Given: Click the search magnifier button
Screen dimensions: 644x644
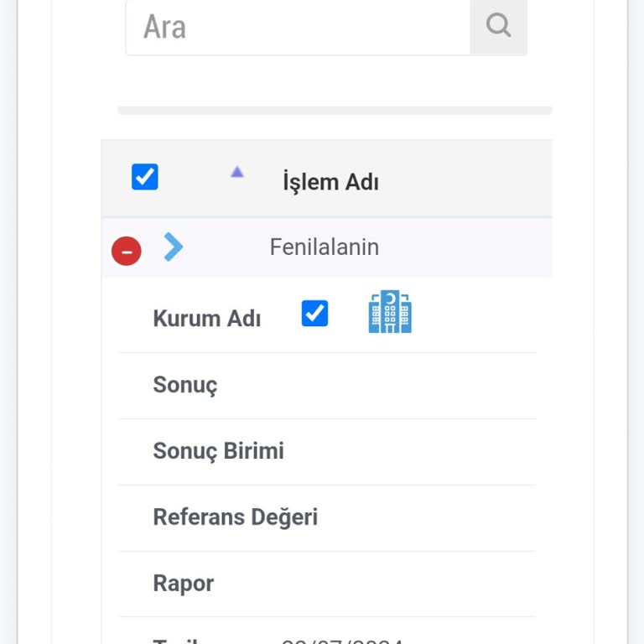Looking at the screenshot, I should tap(498, 26).
